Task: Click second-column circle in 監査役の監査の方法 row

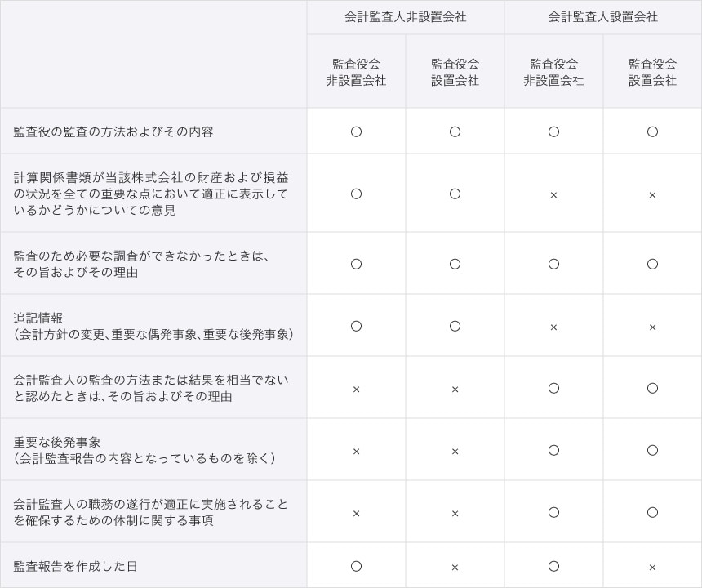Action: [x=455, y=131]
